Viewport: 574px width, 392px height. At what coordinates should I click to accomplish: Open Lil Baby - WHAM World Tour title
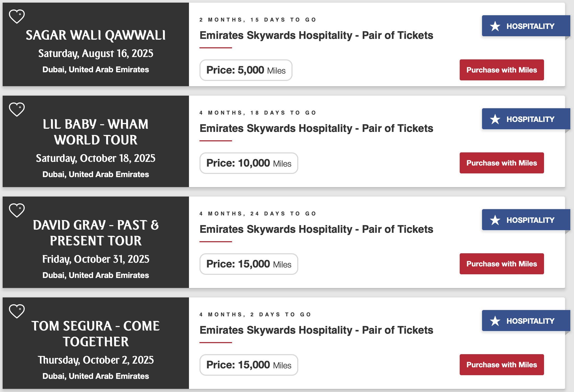(96, 132)
